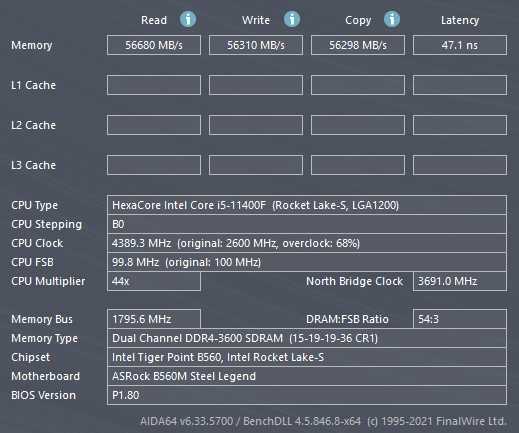Click the CPU Clock label

tap(37, 243)
